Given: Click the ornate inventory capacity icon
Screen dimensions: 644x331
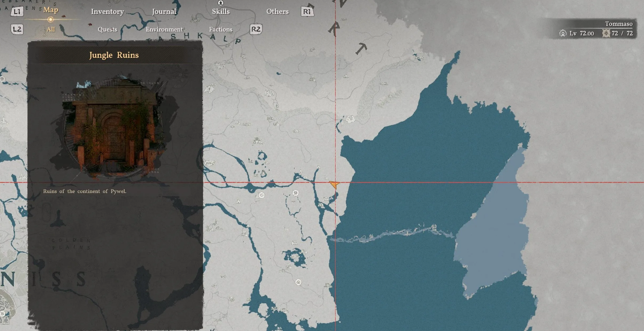Looking at the screenshot, I should 606,33.
